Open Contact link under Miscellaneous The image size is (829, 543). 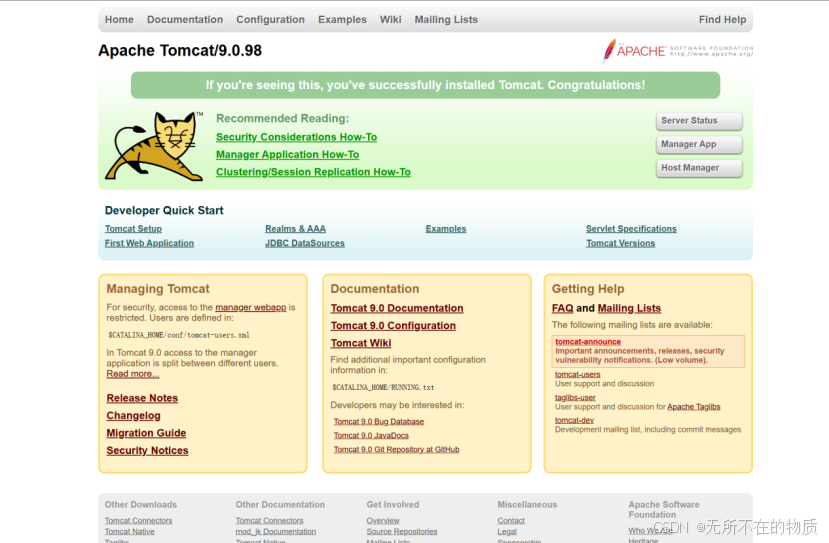(x=511, y=521)
